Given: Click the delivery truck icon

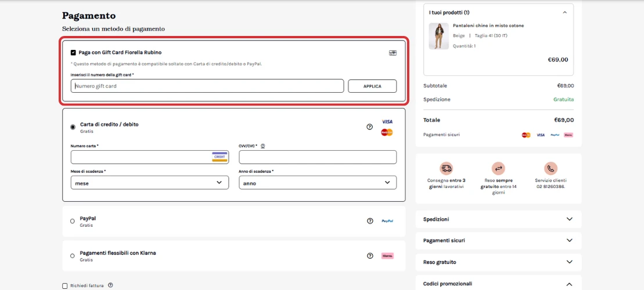Looking at the screenshot, I should [x=446, y=168].
